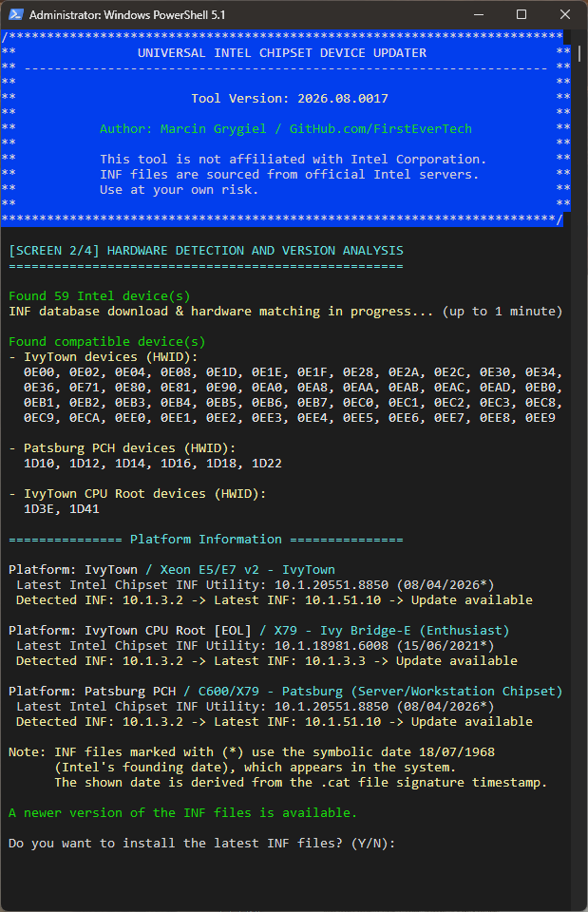
Task: Click the HWID value '0EB1'
Action: (x=38, y=403)
